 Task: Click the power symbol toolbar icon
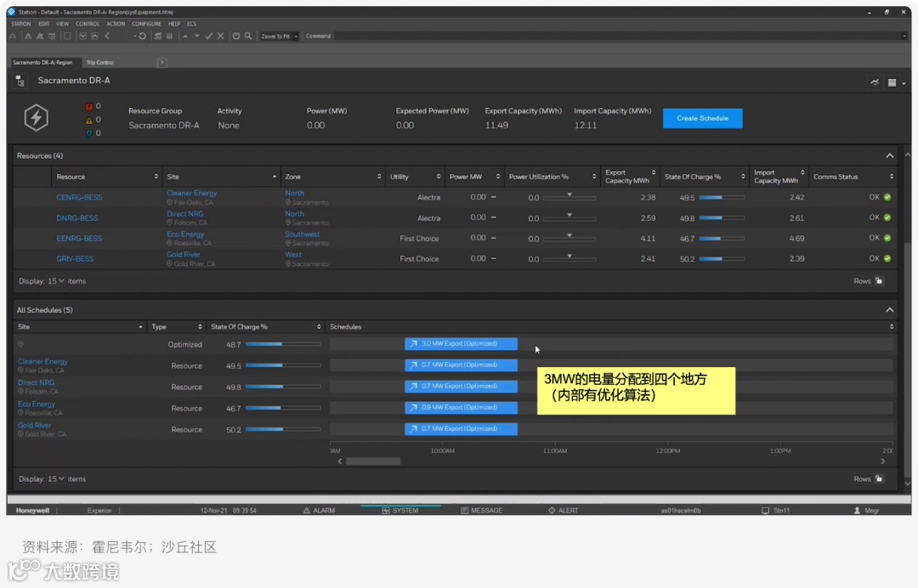tap(236, 37)
